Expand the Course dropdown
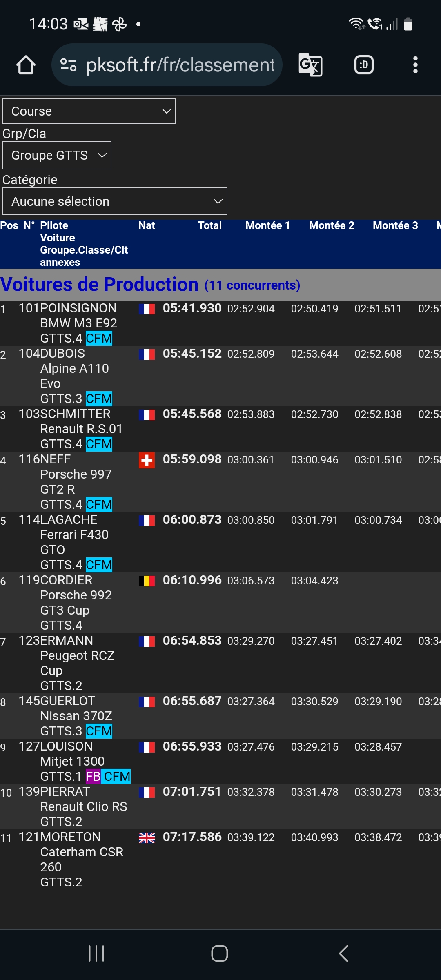Image resolution: width=441 pixels, height=980 pixels. point(89,111)
